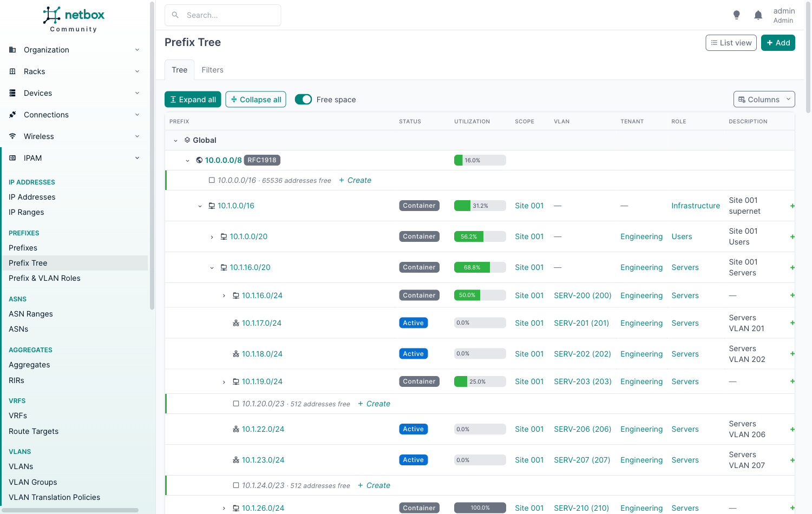Switch to List view

(731, 43)
